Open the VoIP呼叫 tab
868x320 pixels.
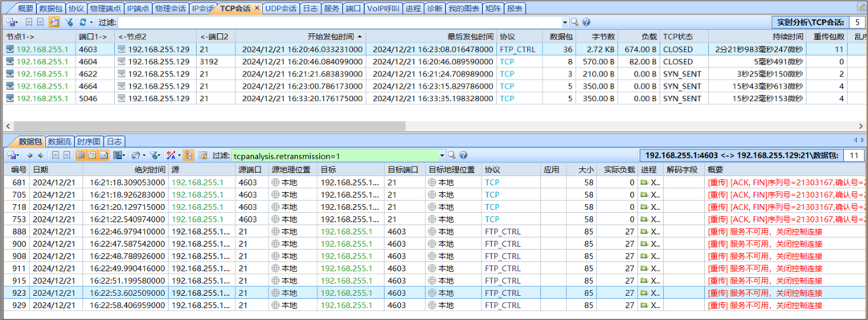[383, 8]
